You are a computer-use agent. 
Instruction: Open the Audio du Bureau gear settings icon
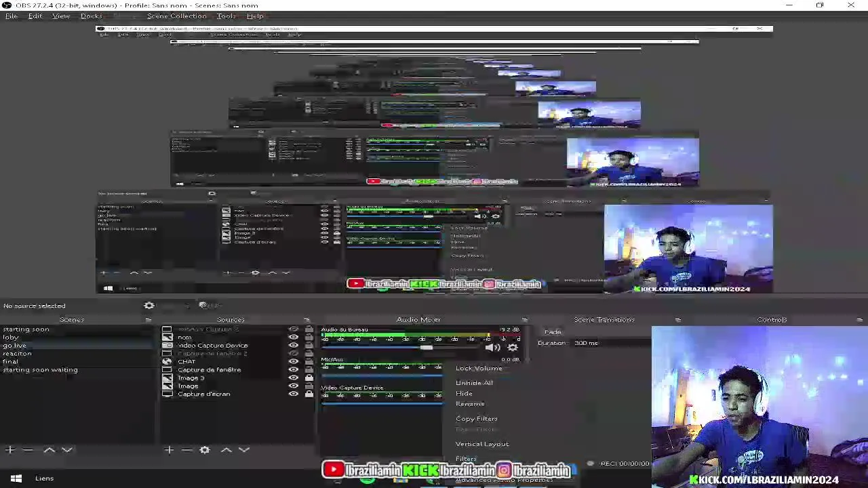click(513, 348)
